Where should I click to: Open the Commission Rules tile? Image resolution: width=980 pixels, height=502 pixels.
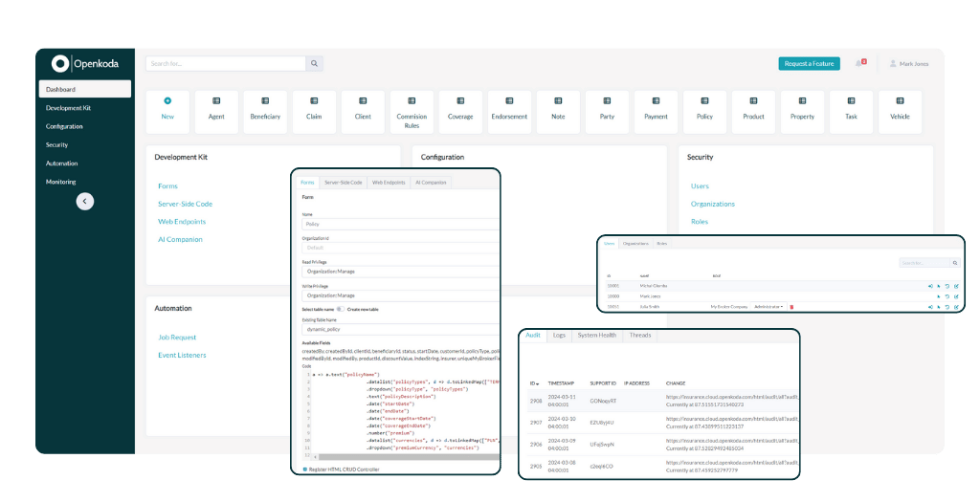[412, 112]
